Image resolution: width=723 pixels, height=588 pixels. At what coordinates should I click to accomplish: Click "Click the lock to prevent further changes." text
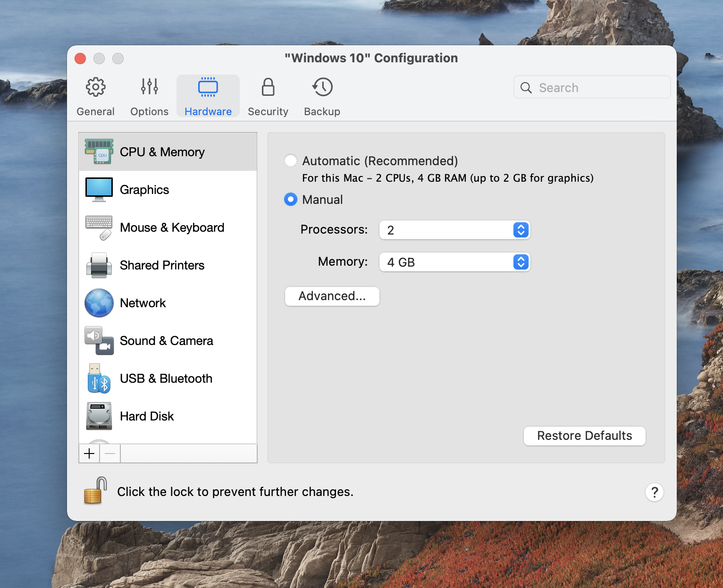(x=235, y=492)
